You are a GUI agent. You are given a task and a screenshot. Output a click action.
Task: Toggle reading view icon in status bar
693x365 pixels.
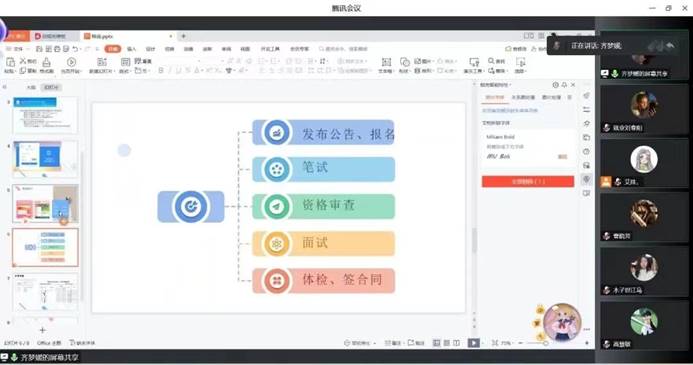(457, 343)
